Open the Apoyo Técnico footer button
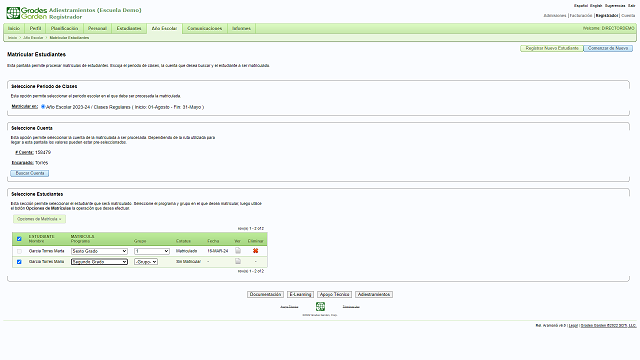Image resolution: width=640 pixels, height=360 pixels. [x=334, y=294]
